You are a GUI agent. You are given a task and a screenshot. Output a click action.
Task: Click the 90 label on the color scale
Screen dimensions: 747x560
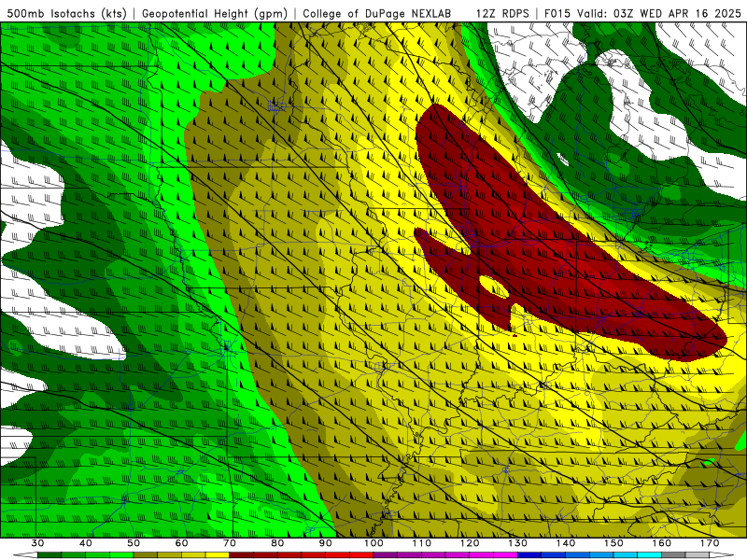pos(325,543)
